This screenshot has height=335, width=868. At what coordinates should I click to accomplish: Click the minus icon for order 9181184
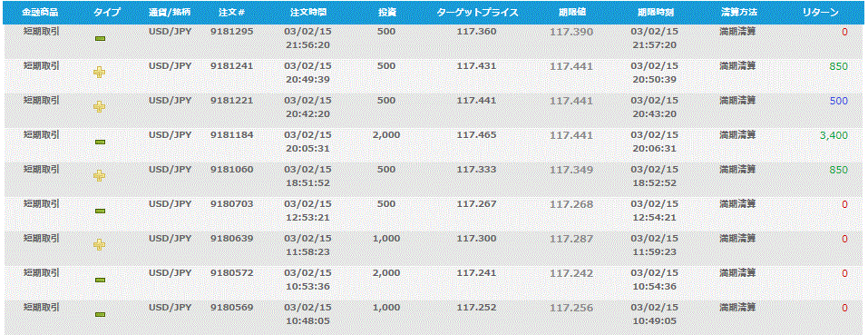100,142
